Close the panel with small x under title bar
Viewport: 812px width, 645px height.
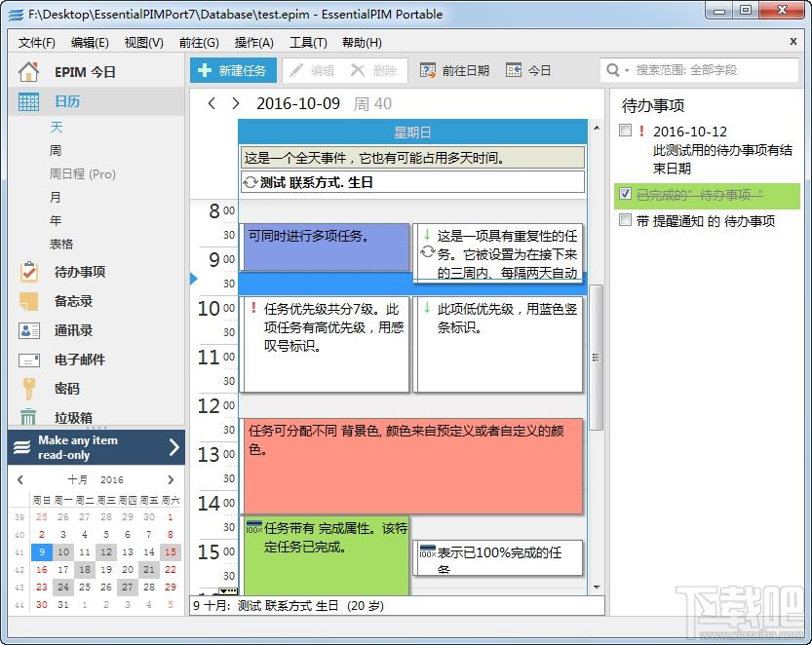coord(793,42)
